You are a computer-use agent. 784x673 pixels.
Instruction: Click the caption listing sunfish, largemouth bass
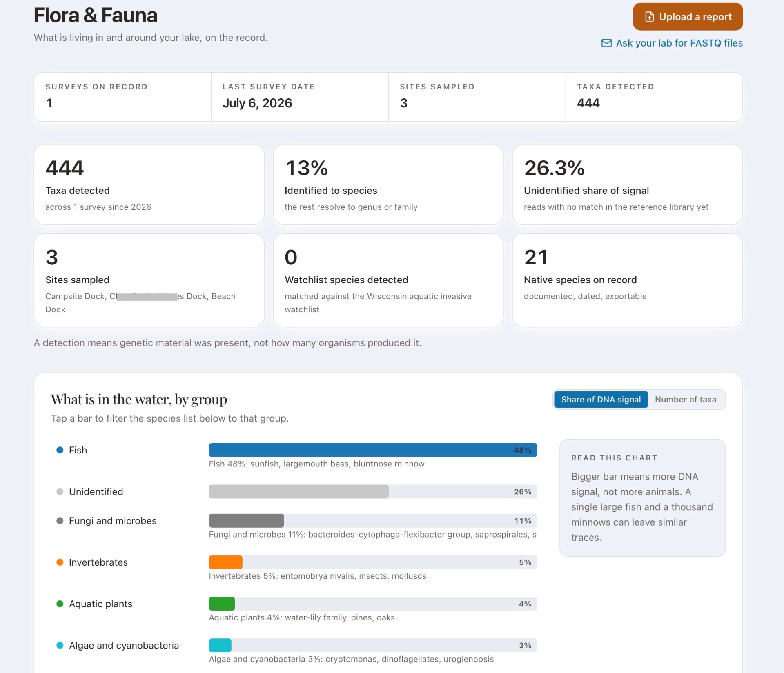click(x=317, y=464)
